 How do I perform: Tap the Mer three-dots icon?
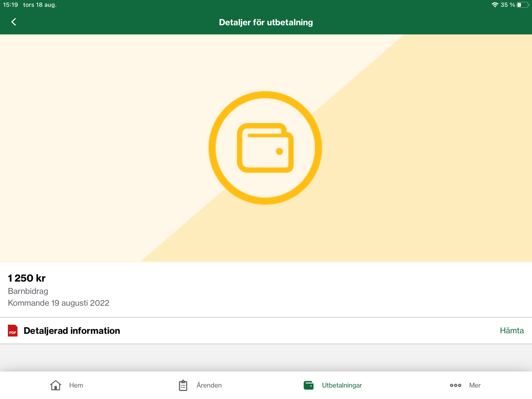(x=455, y=385)
